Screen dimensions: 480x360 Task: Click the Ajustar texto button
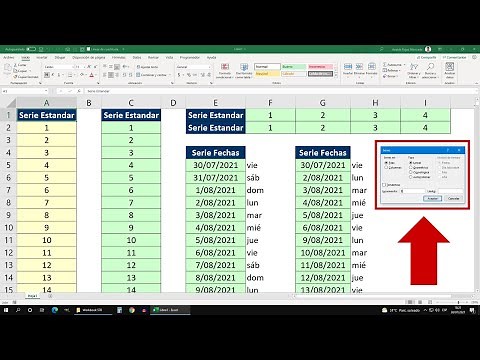[x=147, y=67]
